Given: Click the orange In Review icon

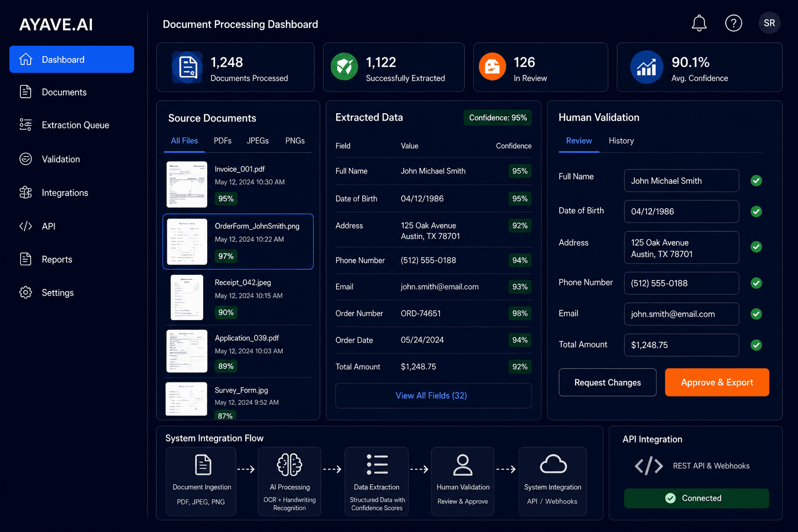Looking at the screenshot, I should point(492,66).
